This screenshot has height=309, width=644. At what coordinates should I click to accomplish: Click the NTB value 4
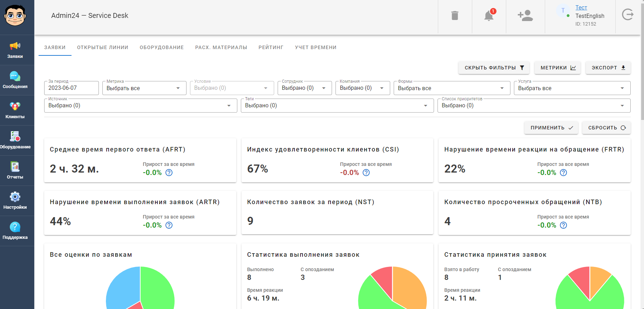point(448,221)
